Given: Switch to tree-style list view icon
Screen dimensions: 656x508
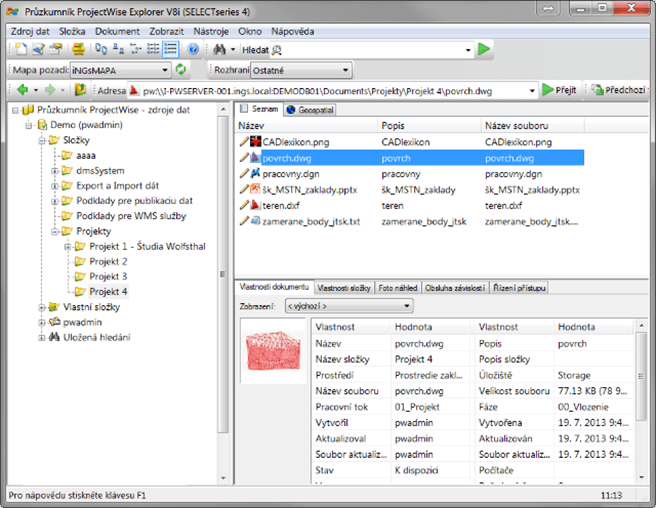Looking at the screenshot, I should (x=136, y=49).
